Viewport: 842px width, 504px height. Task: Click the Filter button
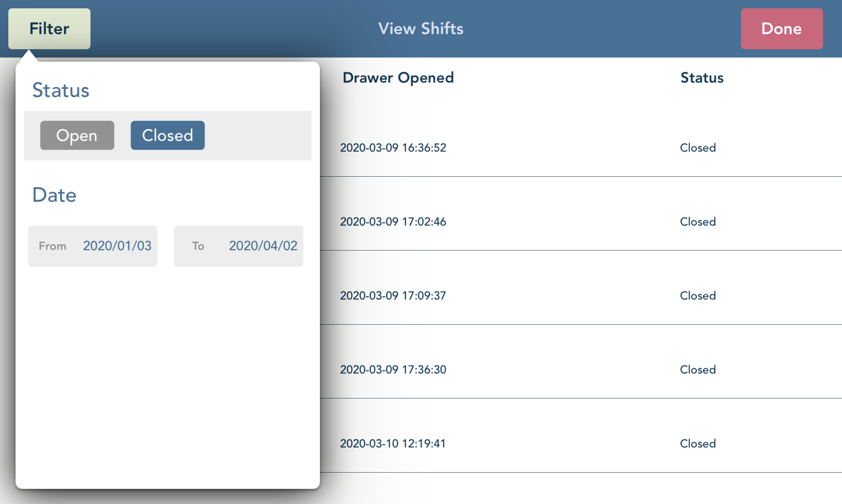point(49,28)
